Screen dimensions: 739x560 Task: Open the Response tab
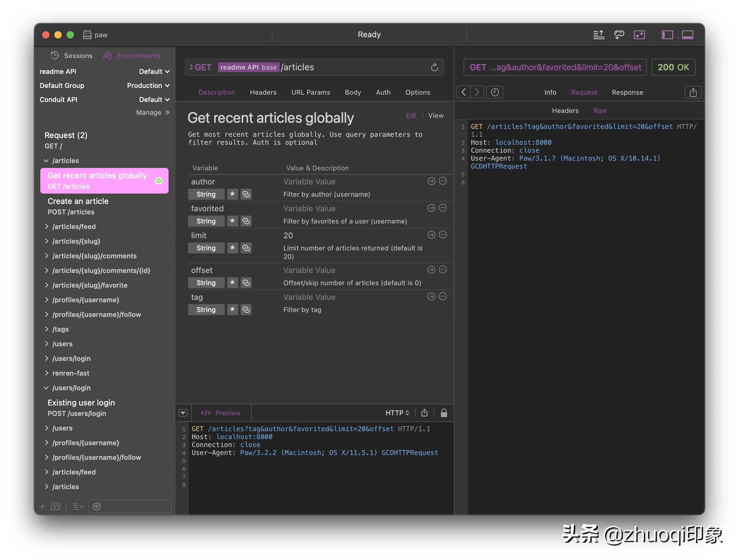[627, 93]
